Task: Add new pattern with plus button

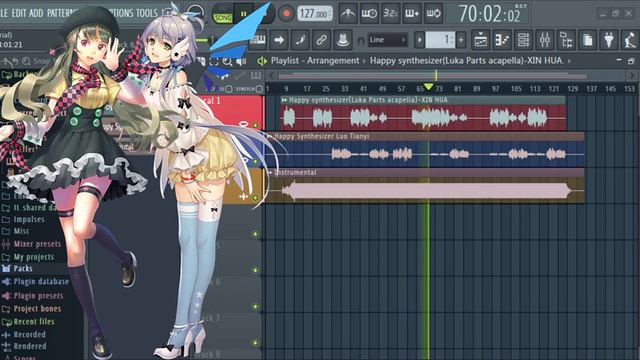Action: click(x=461, y=40)
